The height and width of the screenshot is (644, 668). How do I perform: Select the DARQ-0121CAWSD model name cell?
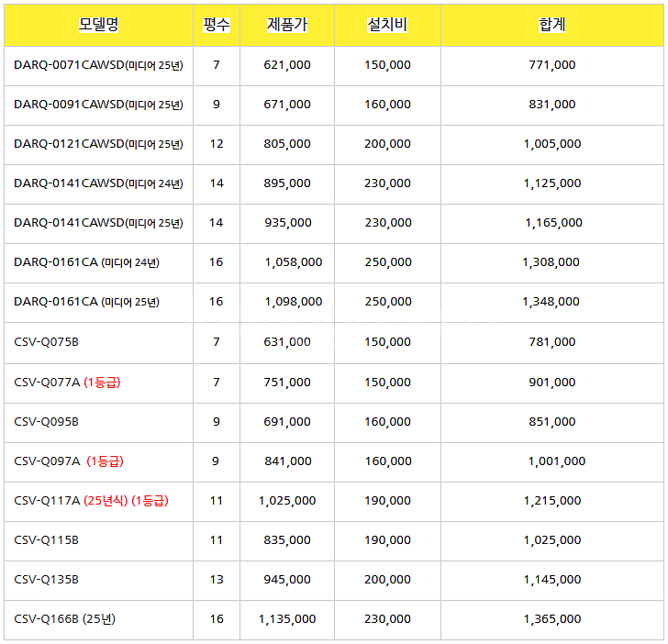pyautogui.click(x=98, y=144)
